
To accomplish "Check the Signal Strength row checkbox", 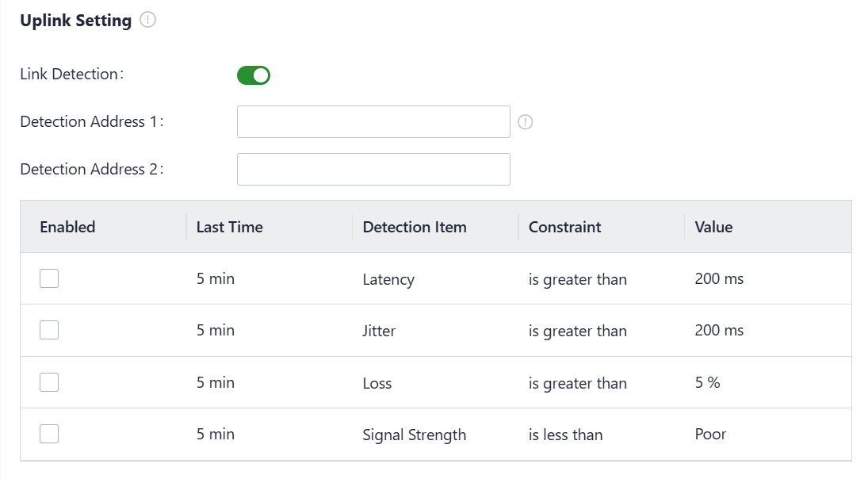I will coord(49,434).
